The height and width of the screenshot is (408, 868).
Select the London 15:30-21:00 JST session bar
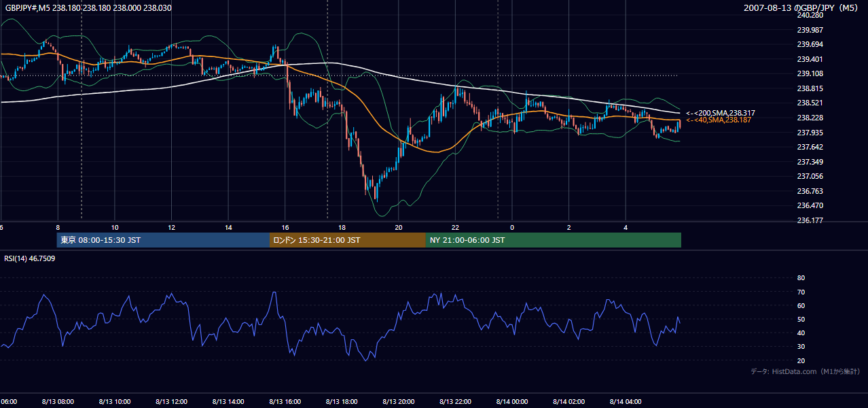coord(348,240)
